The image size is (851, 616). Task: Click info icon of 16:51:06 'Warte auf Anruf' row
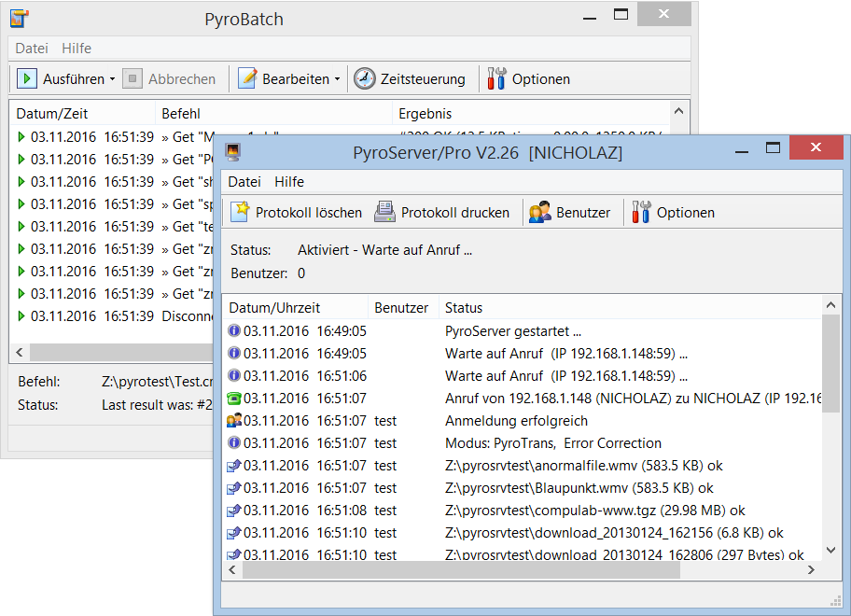click(x=234, y=375)
